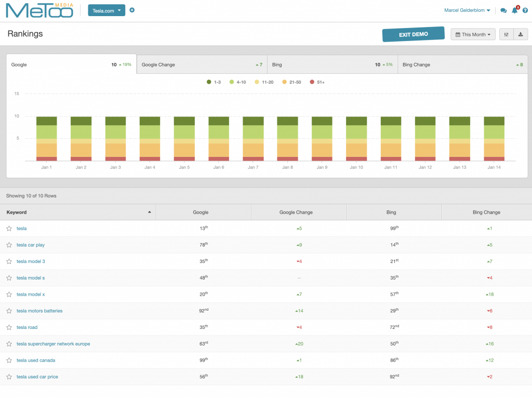Open the chart filter sliders icon
The height and width of the screenshot is (397, 532).
tap(506, 34)
